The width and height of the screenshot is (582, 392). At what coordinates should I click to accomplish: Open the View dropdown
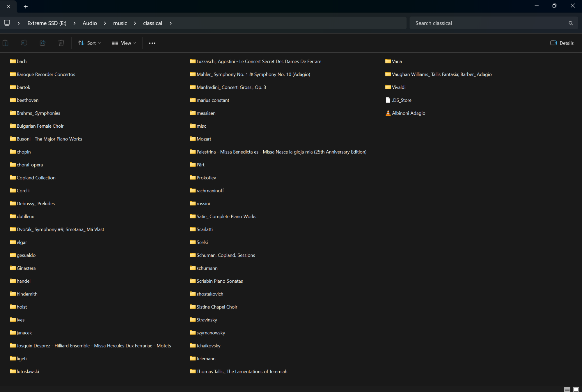[x=124, y=43]
